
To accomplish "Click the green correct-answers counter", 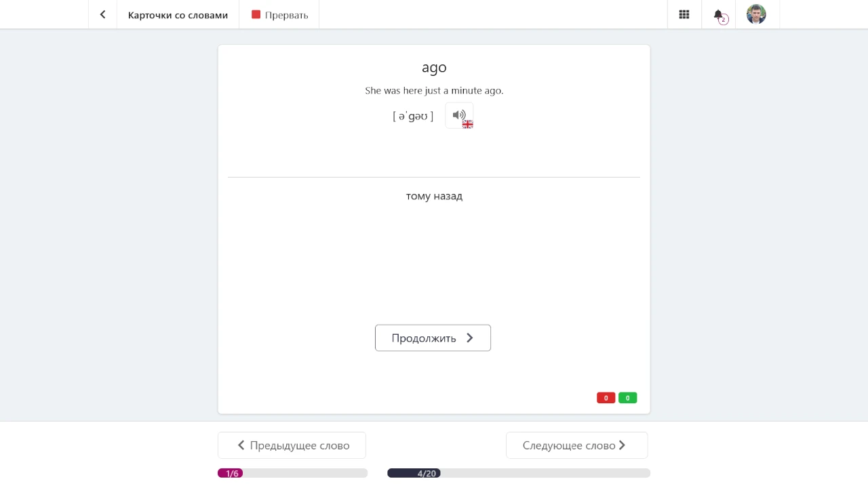I will 627,398.
